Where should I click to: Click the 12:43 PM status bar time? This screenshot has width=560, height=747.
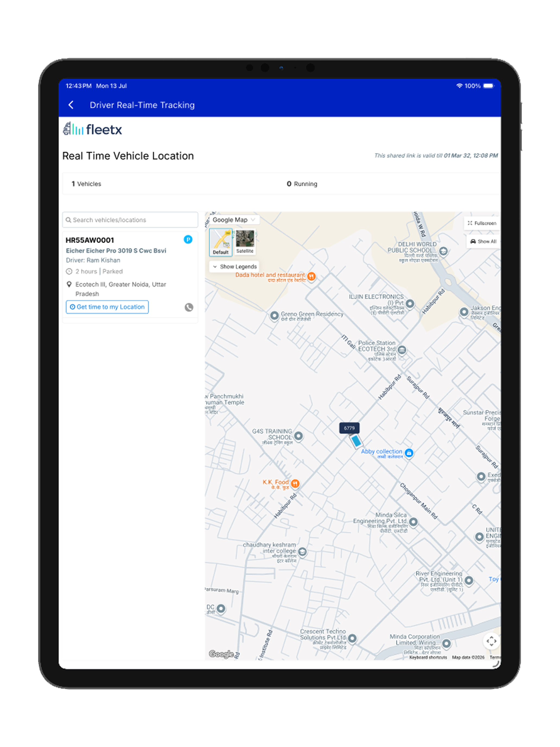click(78, 86)
